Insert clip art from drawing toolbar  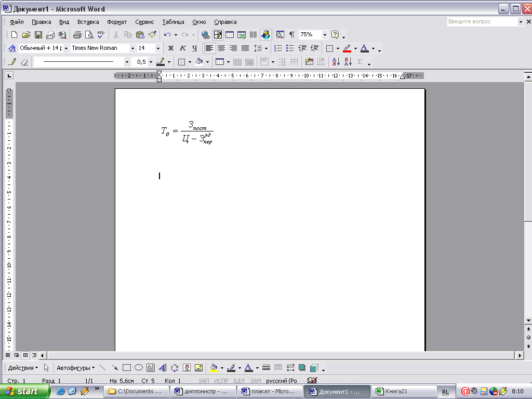(x=187, y=368)
